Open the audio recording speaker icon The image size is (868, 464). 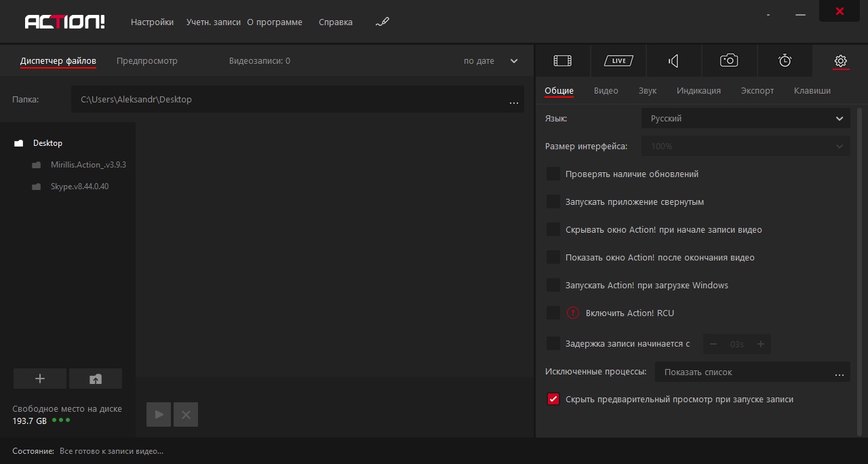pos(673,61)
